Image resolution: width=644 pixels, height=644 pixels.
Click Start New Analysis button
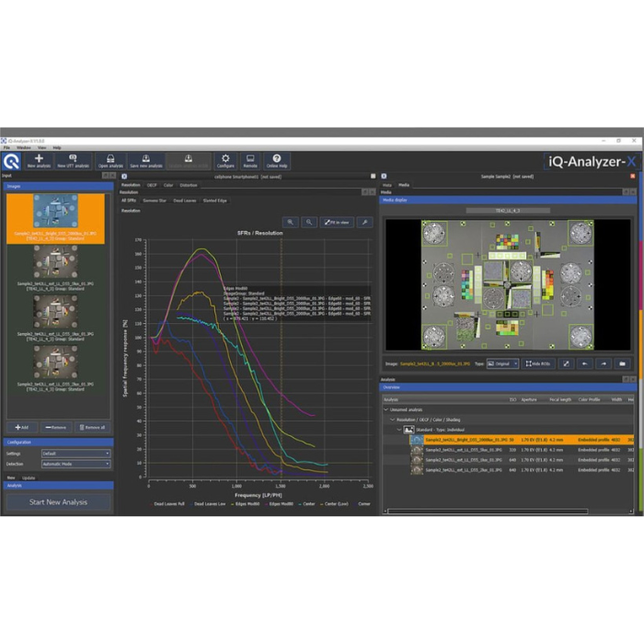point(58,502)
